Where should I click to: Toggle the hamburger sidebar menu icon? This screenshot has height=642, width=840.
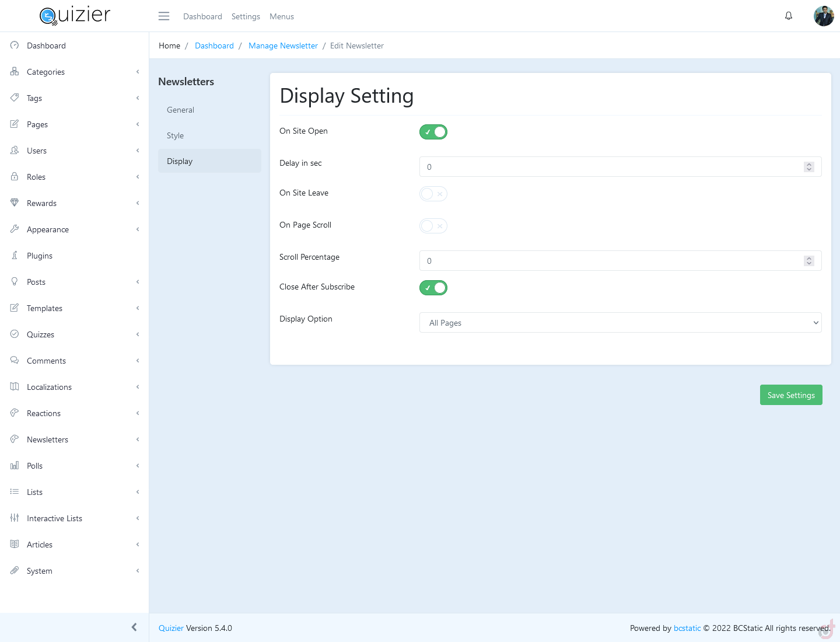(164, 16)
